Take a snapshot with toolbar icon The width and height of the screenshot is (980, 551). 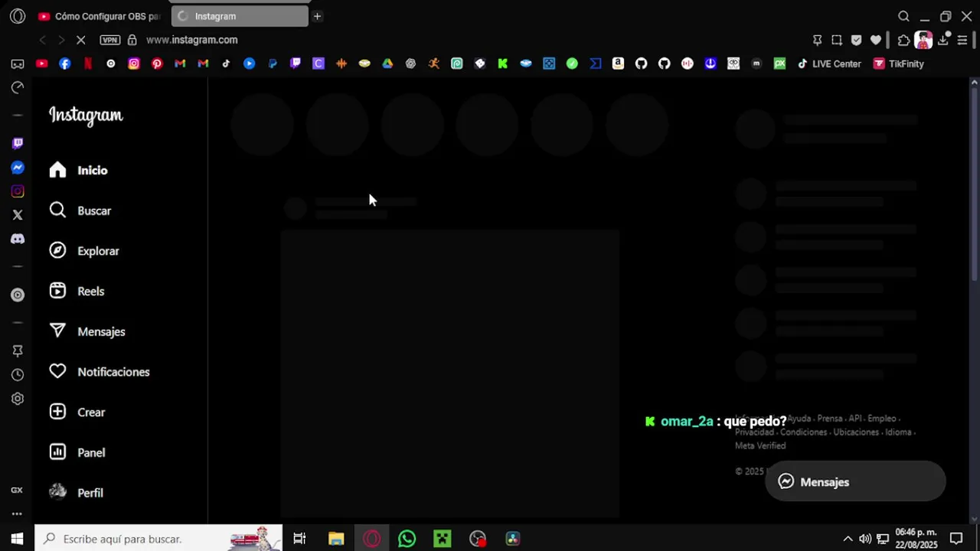point(837,40)
